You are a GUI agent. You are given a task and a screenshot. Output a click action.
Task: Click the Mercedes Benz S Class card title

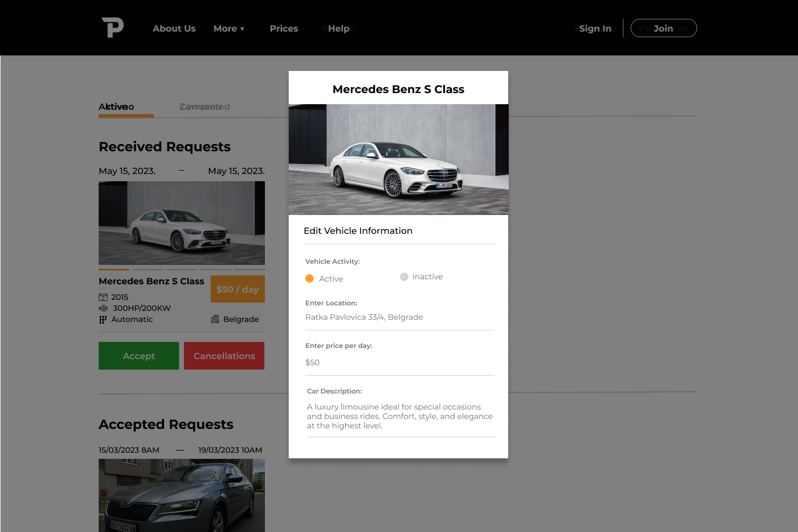[151, 281]
